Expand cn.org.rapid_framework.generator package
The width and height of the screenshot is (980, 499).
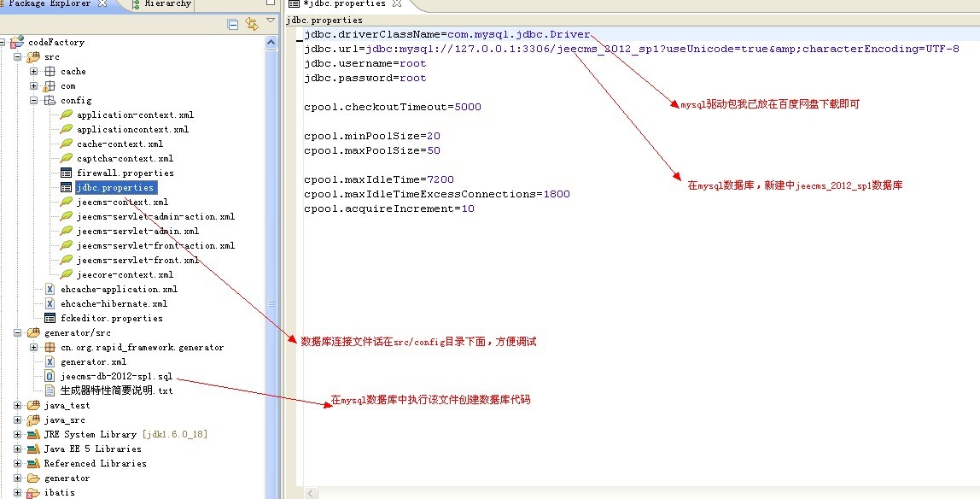pyautogui.click(x=34, y=347)
